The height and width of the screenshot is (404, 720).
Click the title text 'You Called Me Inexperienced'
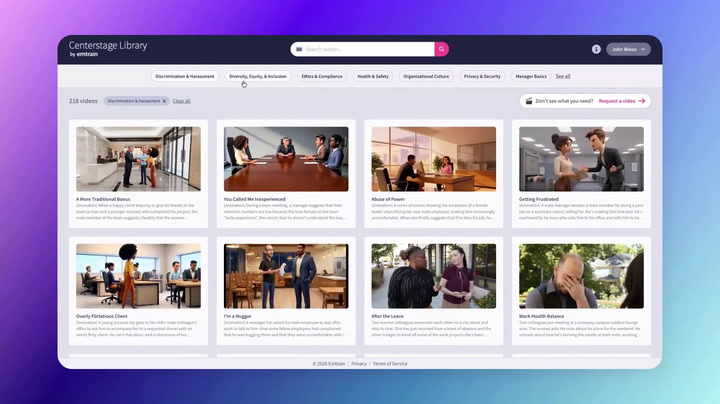(255, 199)
